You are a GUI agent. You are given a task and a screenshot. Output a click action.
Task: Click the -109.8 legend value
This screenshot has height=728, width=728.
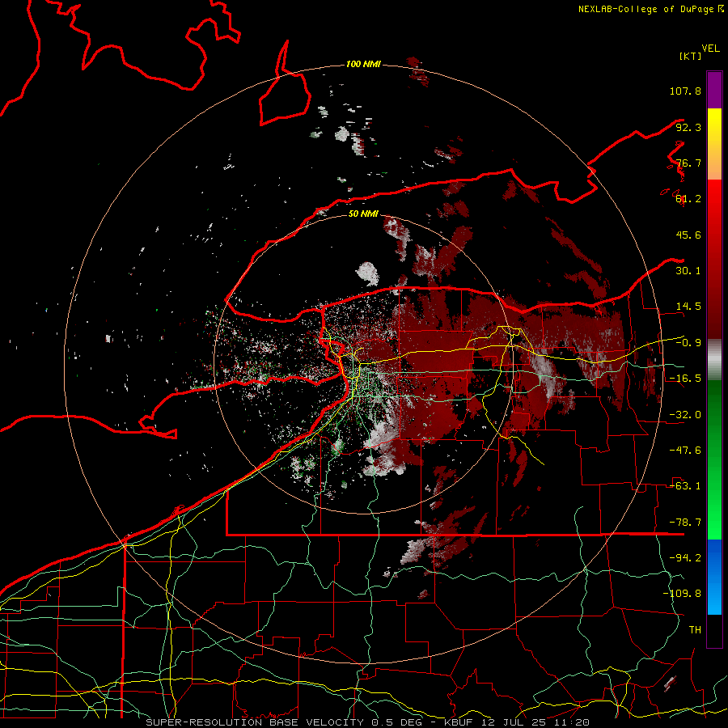682,594
